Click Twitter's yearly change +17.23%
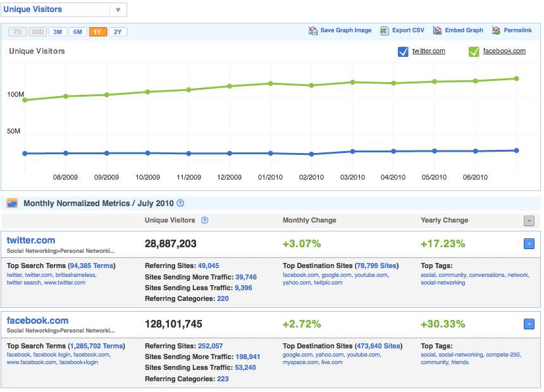544x392 pixels. [443, 244]
